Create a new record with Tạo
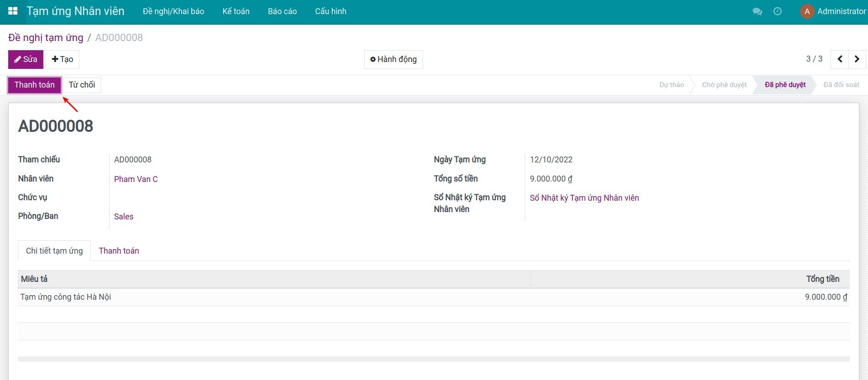 pyautogui.click(x=63, y=59)
